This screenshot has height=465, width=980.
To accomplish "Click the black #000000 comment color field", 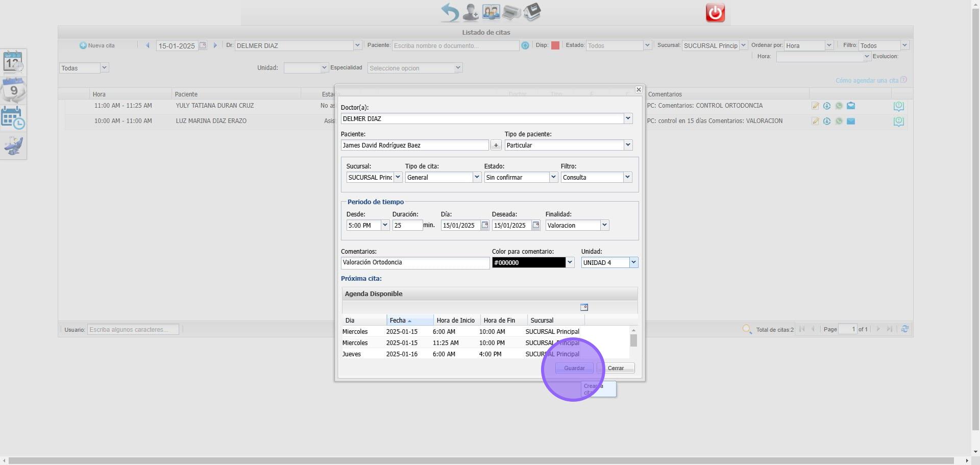I will click(x=528, y=262).
